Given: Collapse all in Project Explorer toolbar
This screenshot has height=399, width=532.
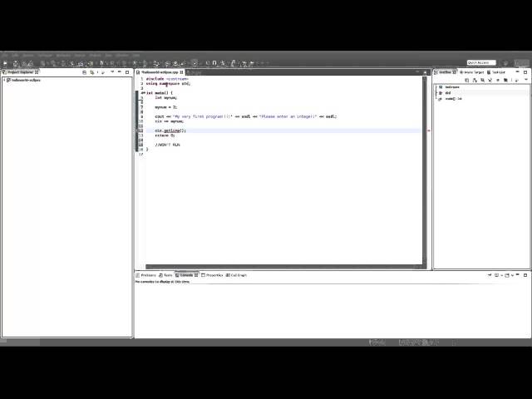Looking at the screenshot, I should point(85,72).
